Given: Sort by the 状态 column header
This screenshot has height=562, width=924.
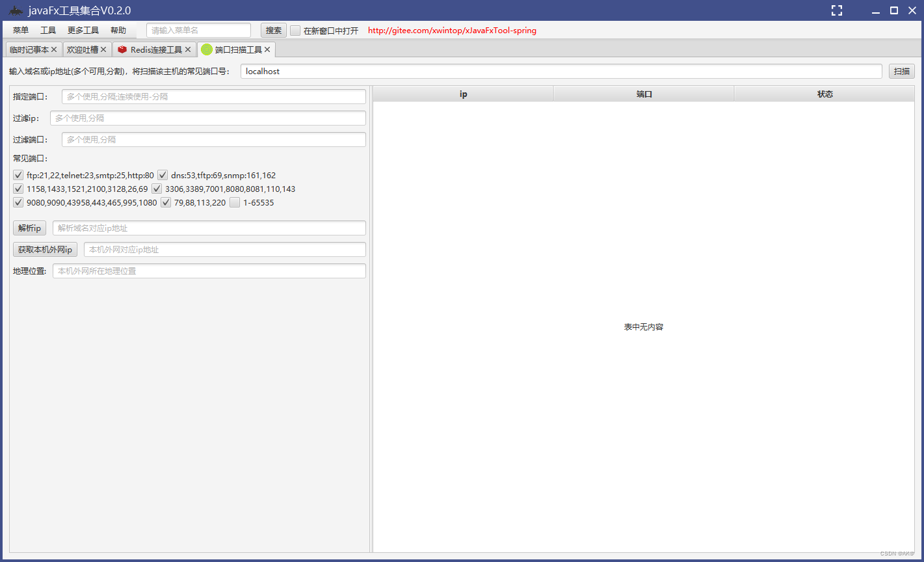Looking at the screenshot, I should click(x=825, y=94).
